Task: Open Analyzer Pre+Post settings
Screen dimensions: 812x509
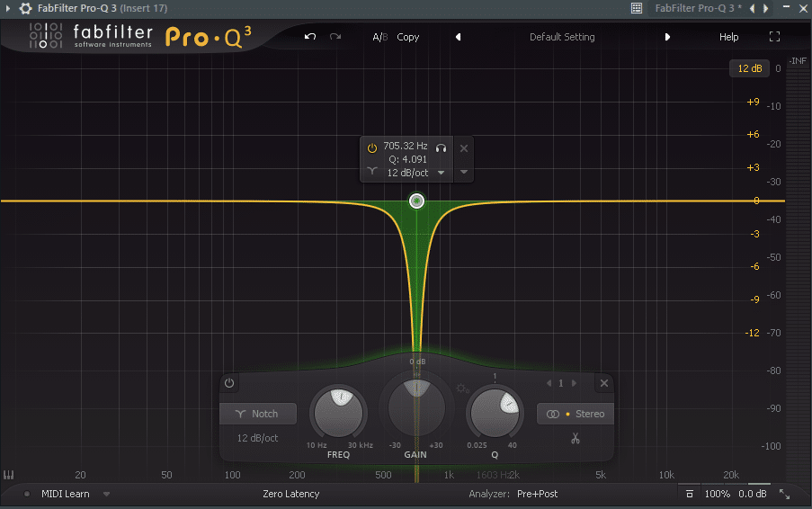Action: click(537, 494)
